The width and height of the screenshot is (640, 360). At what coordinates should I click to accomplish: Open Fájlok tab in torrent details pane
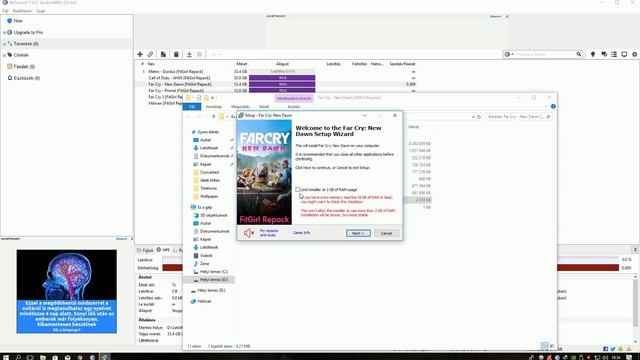click(145, 250)
